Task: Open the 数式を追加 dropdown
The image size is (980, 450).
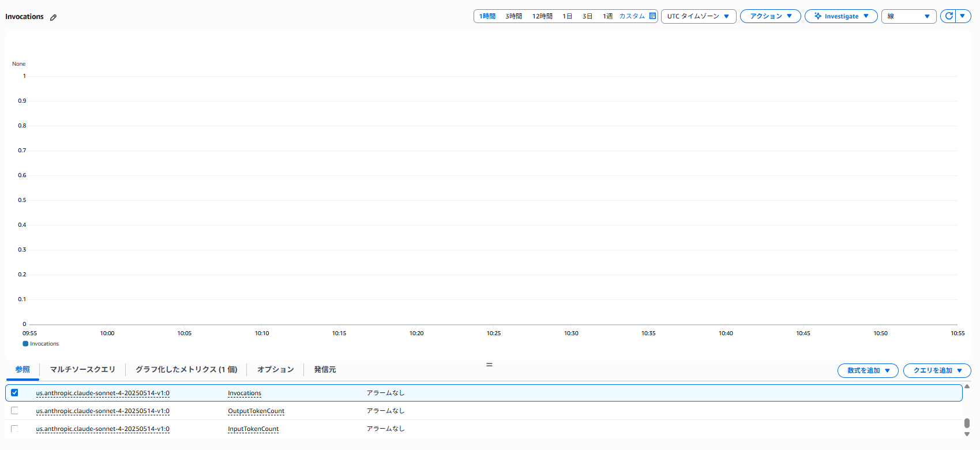Action: coord(868,370)
